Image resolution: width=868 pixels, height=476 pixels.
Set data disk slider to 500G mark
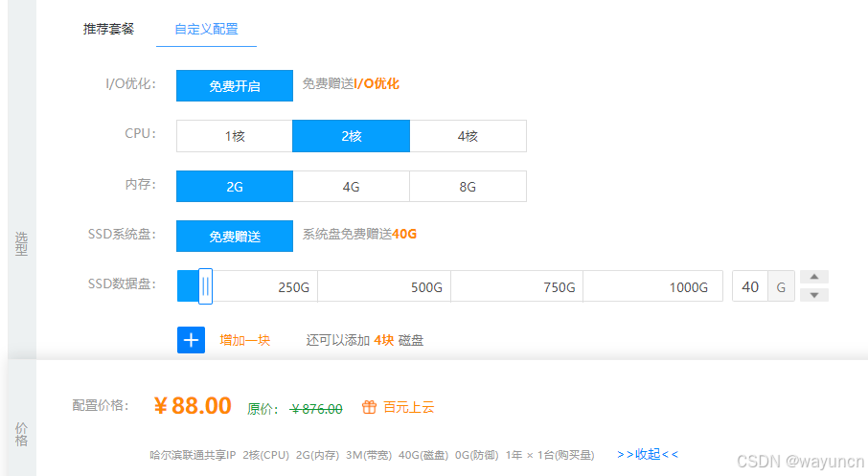(x=426, y=287)
